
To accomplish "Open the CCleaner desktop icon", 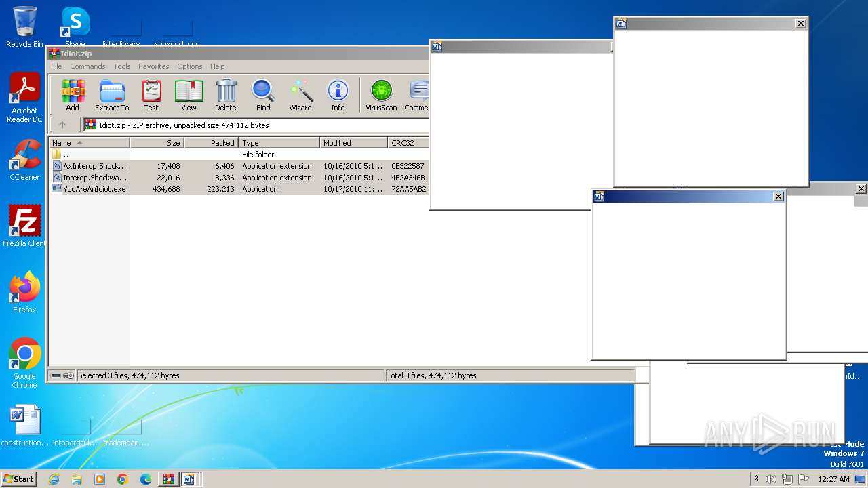I will (24, 160).
